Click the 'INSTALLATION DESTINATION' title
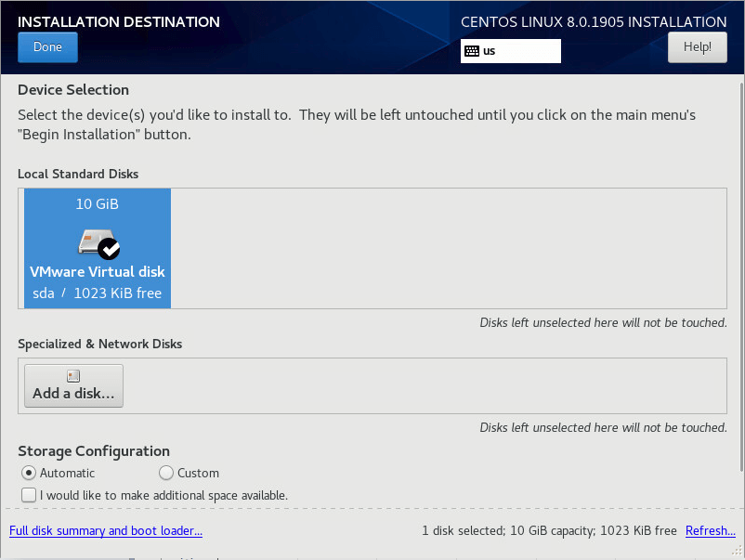This screenshot has width=745, height=560. click(x=119, y=22)
